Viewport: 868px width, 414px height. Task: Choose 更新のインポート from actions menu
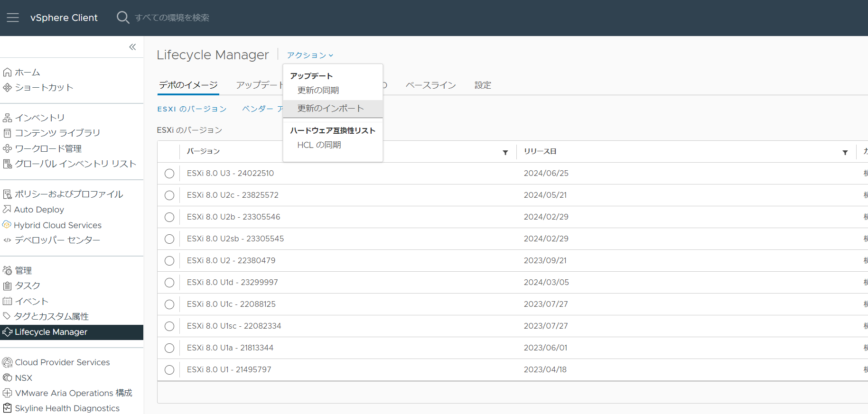(333, 109)
